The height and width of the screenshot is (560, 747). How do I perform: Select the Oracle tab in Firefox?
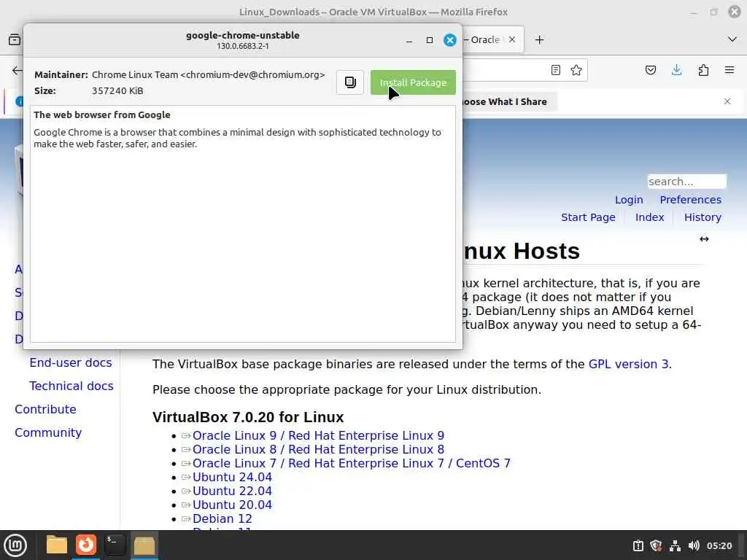pyautogui.click(x=484, y=39)
